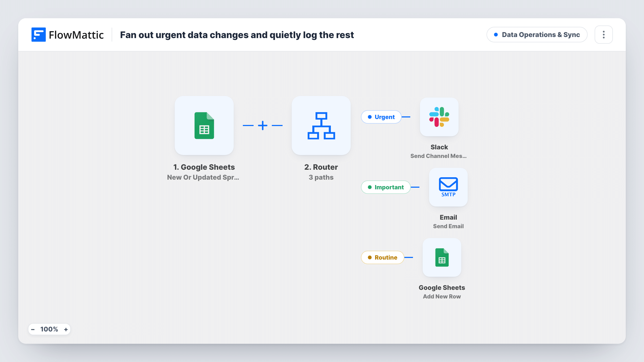Click the FlowMattic wordmark text
This screenshot has width=644, height=362.
[76, 35]
